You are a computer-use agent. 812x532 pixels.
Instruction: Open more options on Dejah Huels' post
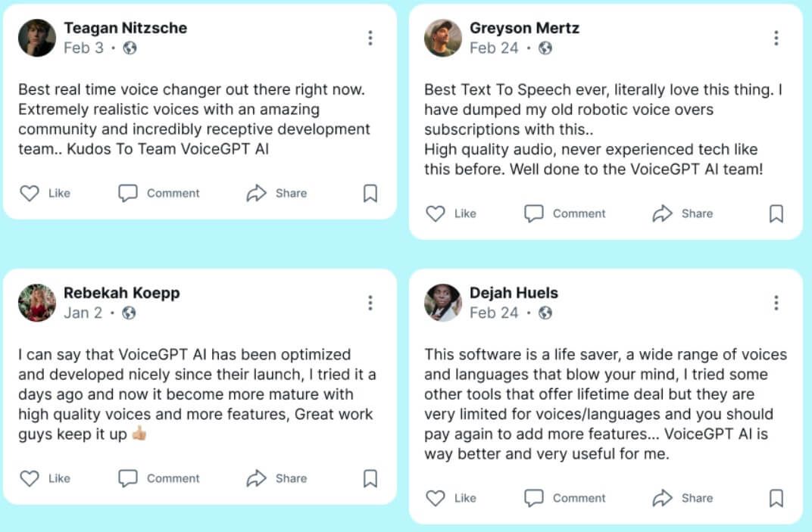[x=776, y=303]
